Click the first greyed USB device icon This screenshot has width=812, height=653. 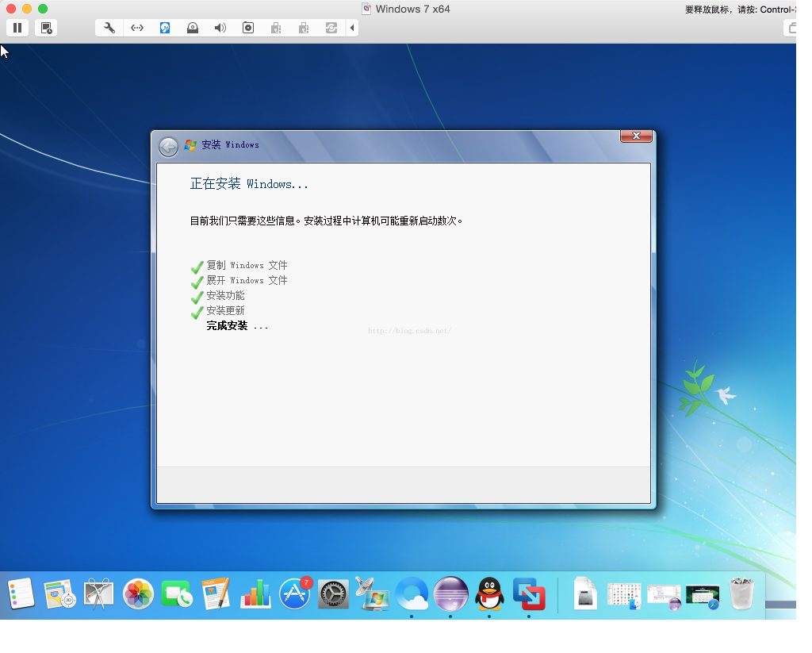pyautogui.click(x=276, y=28)
